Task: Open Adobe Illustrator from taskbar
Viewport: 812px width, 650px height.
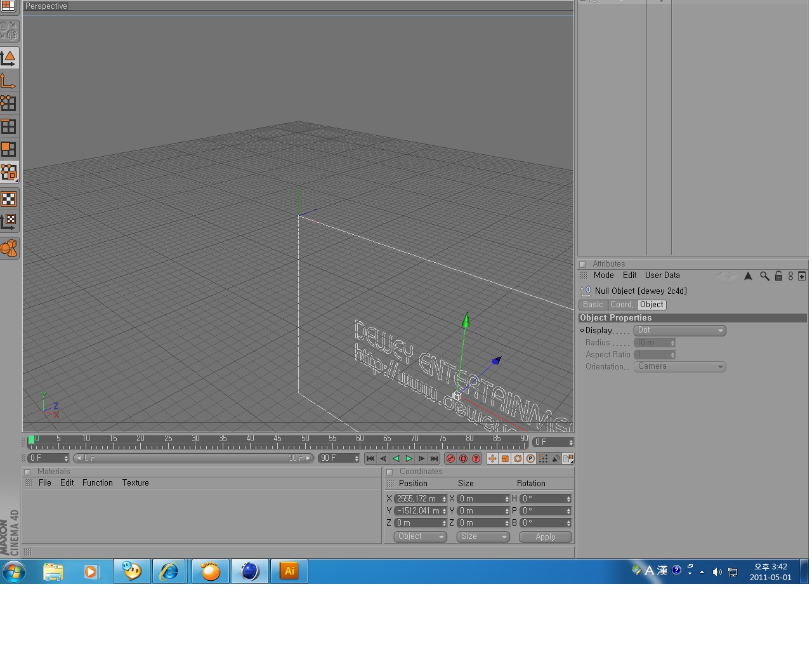Action: click(x=289, y=571)
